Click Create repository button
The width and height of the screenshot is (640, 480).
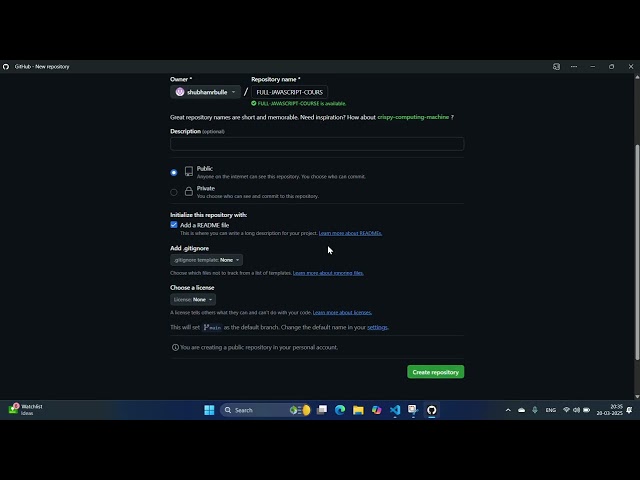pyautogui.click(x=436, y=372)
